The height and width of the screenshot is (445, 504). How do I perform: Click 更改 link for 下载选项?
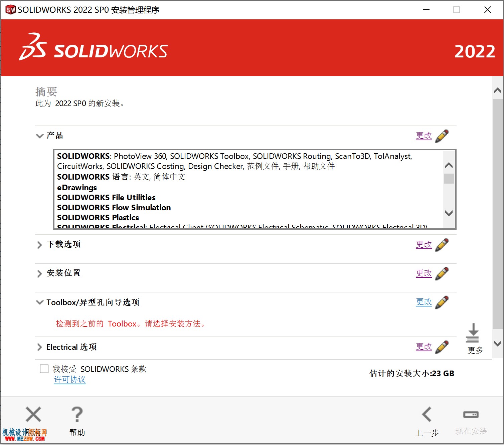coord(424,244)
